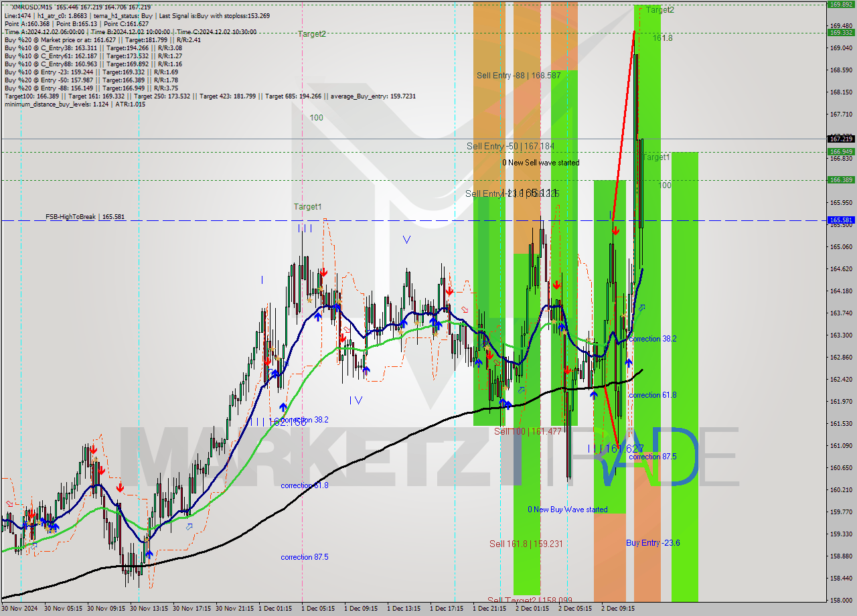Screen dimensions: 857x616
Task: Click the '1 Dec 09:15' time axis label
Action: [362, 609]
